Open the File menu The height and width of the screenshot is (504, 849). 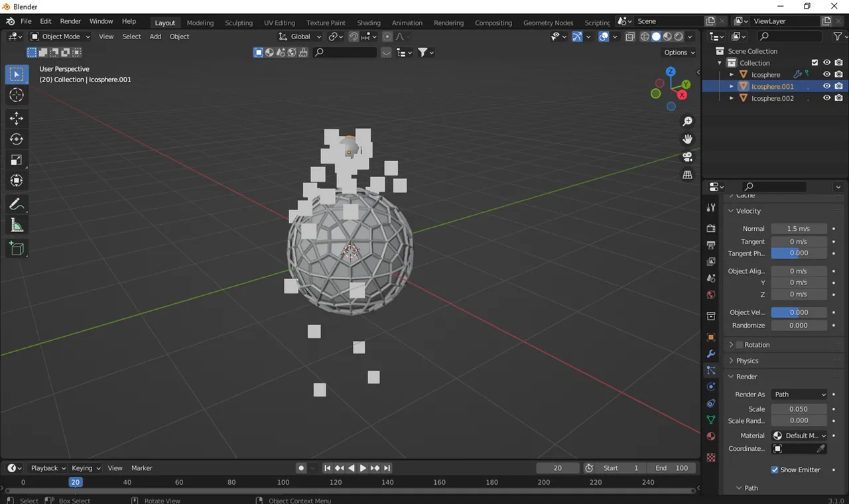(x=26, y=21)
